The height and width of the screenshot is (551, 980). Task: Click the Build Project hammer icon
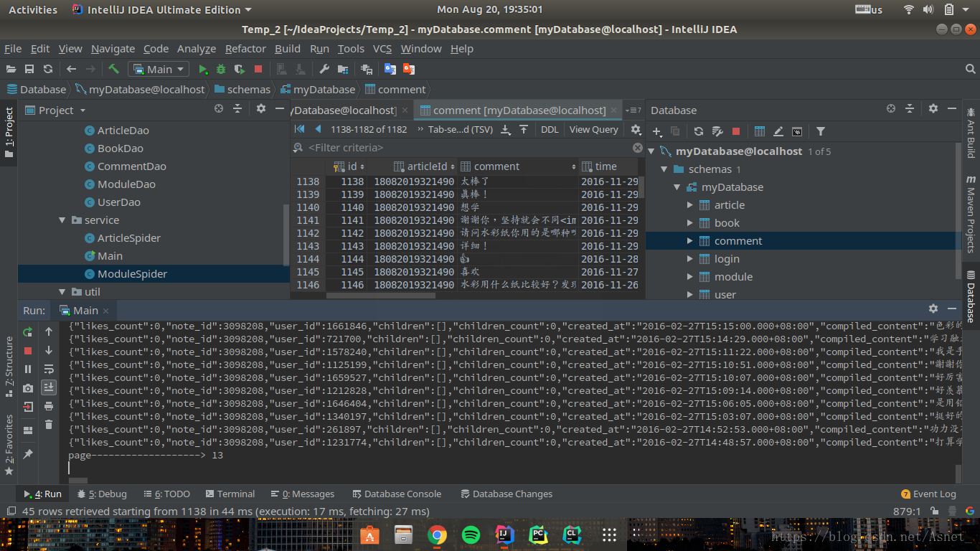(113, 69)
